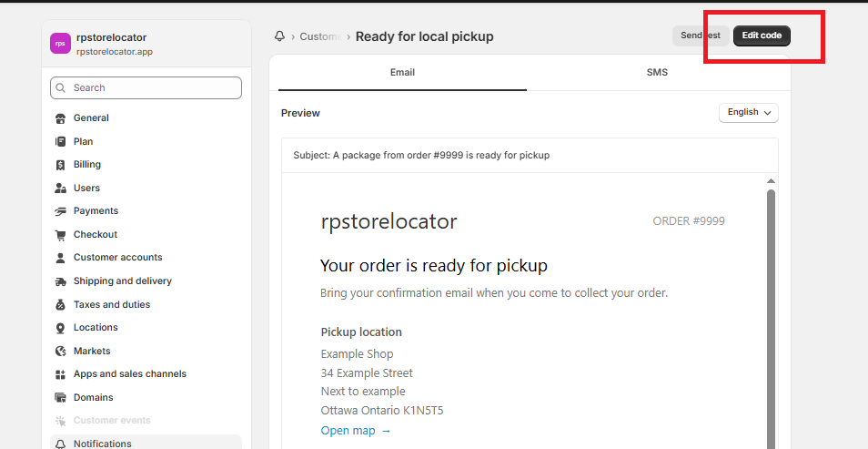Click the Send test button
The height and width of the screenshot is (449, 868).
click(x=700, y=36)
